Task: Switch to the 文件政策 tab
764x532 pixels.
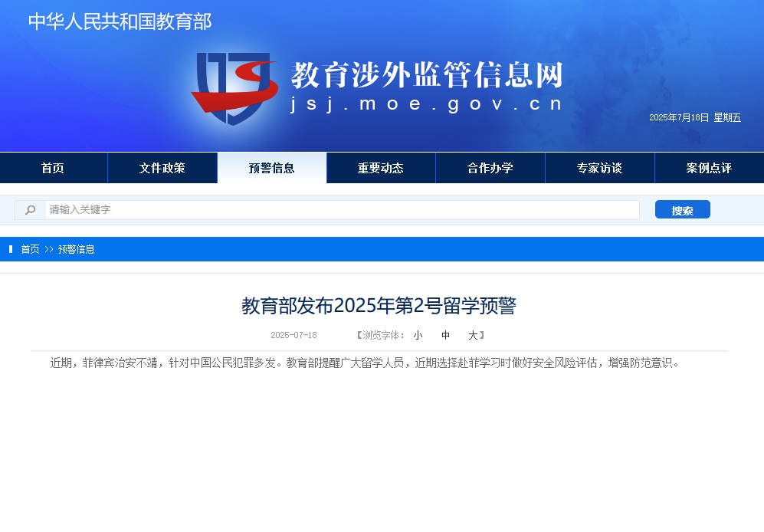Action: click(x=162, y=168)
